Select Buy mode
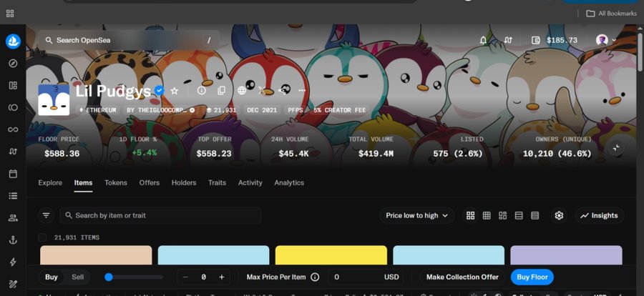644x296 pixels. click(52, 277)
